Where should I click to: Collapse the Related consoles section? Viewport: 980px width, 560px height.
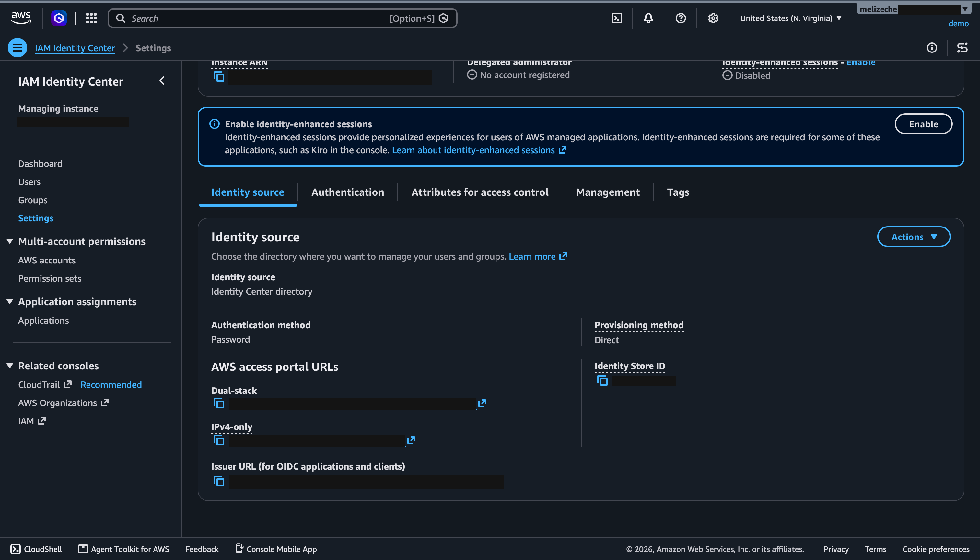[10, 366]
